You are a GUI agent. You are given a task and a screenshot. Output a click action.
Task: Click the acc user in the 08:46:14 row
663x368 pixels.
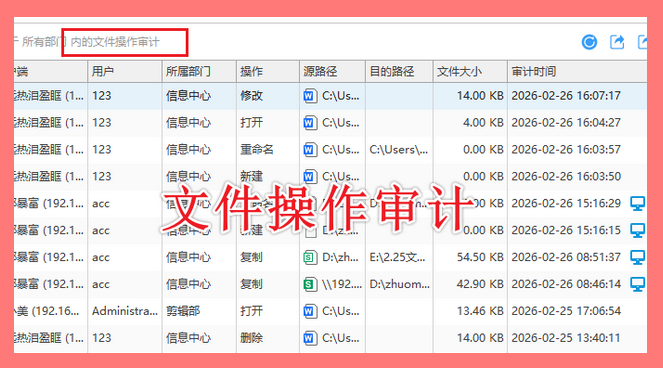pyautogui.click(x=101, y=285)
